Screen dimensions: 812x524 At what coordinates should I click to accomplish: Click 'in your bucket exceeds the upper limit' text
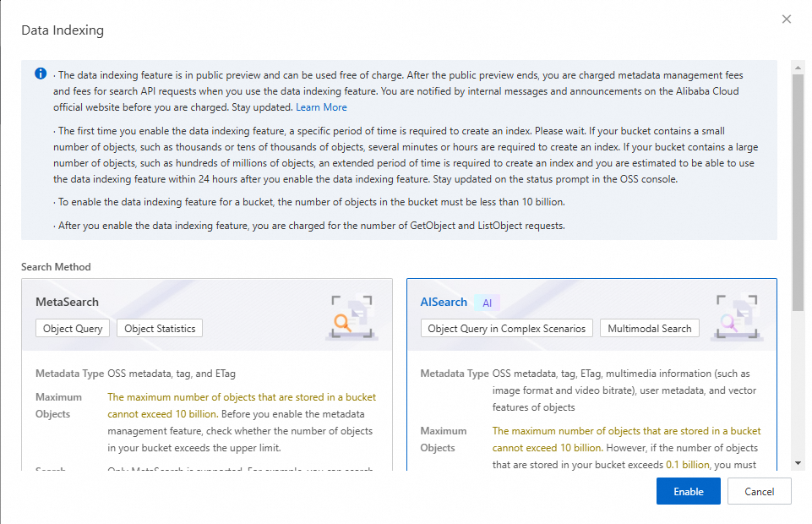tap(194, 448)
